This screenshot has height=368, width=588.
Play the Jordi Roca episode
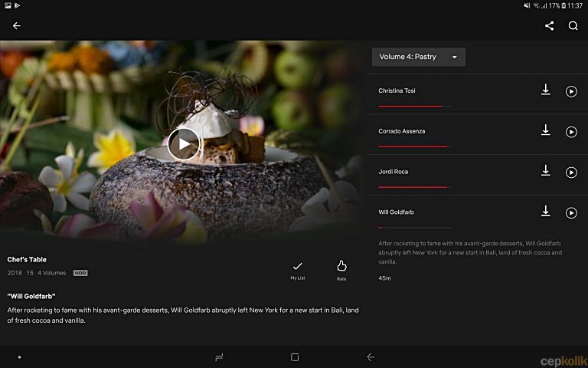point(571,172)
